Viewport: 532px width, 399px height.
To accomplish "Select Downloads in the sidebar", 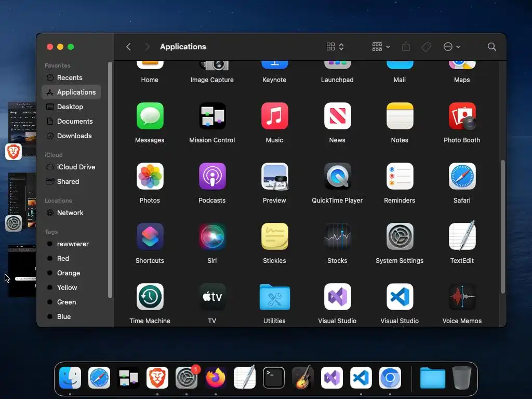I will [71, 136].
